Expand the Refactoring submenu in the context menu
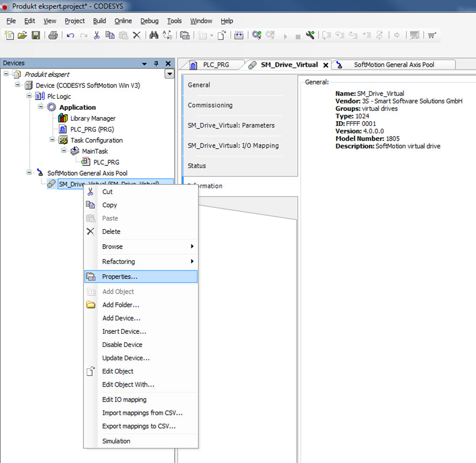 [x=141, y=261]
